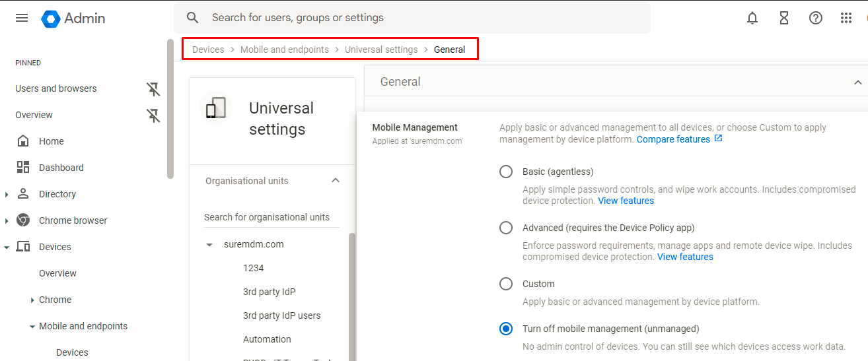868x361 pixels.
Task: Open Overview under Devices
Action: point(57,273)
